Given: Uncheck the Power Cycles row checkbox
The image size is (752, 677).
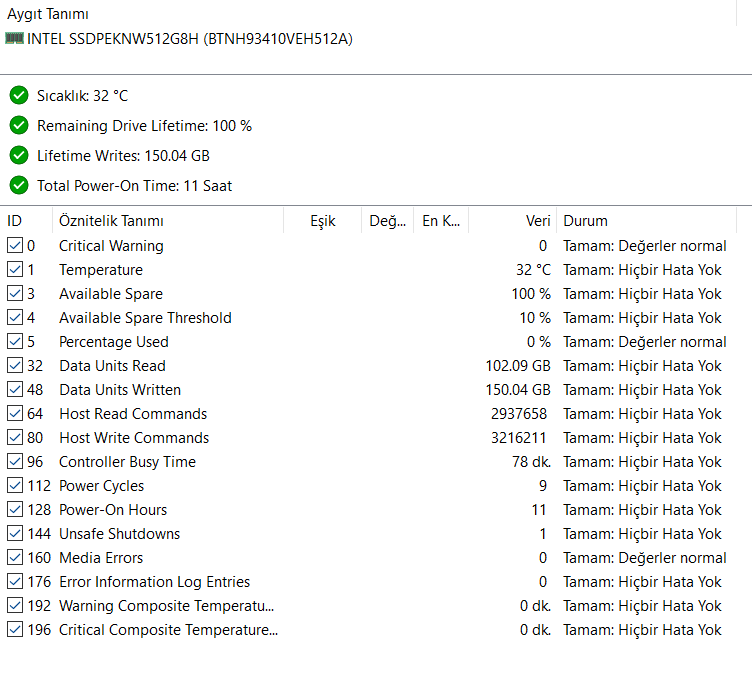Looking at the screenshot, I should point(15,486).
